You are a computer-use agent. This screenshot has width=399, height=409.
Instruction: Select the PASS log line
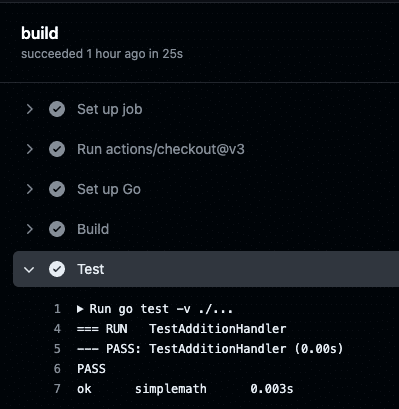pyautogui.click(x=91, y=369)
